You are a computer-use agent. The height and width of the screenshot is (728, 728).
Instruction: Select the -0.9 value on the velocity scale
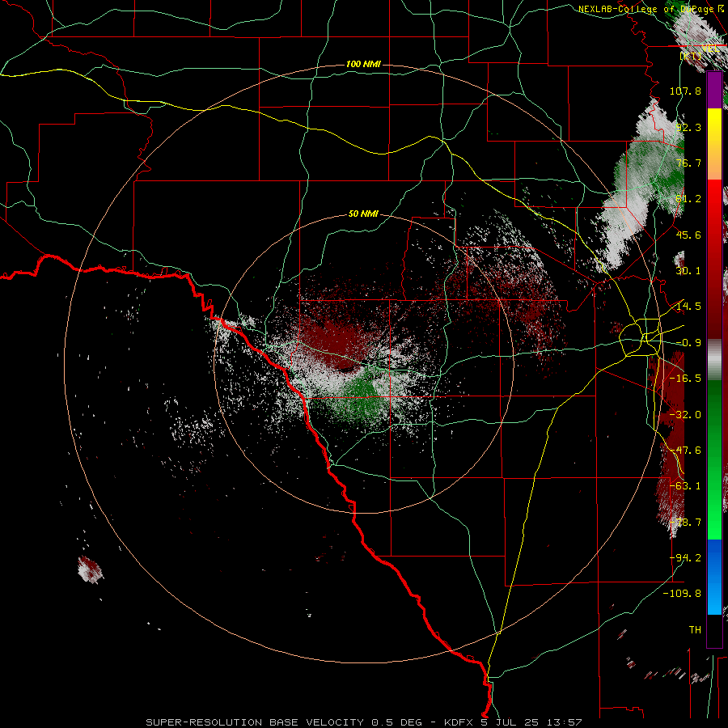point(688,343)
